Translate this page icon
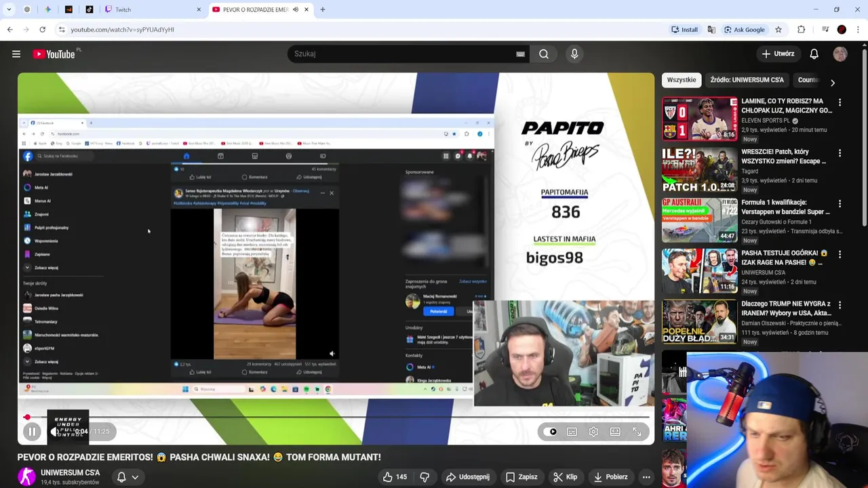This screenshot has height=488, width=868. point(711,30)
